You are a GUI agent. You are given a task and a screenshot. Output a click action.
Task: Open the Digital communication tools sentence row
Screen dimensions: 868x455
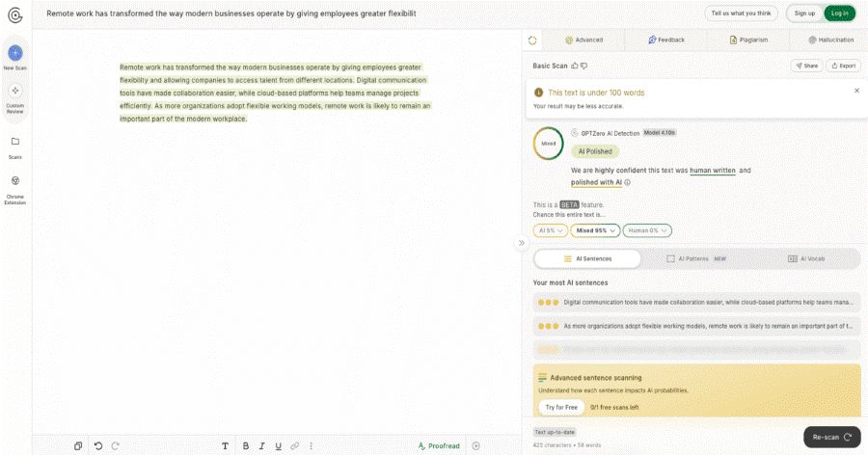(x=697, y=303)
